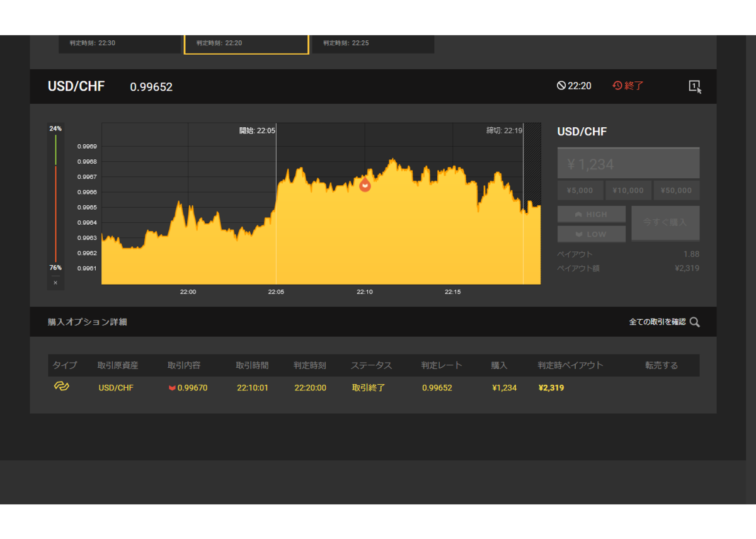Select the 判定時刻 22:20 tab
Image resolution: width=756 pixels, height=539 pixels.
point(246,44)
